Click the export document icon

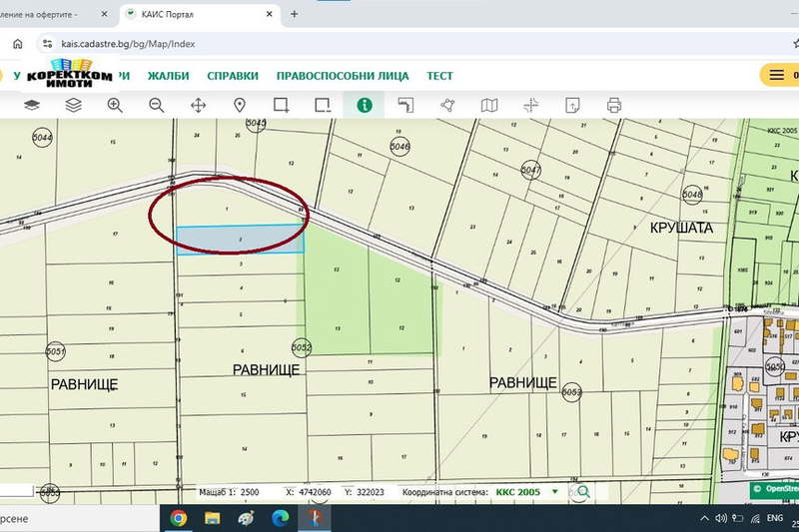pos(572,106)
